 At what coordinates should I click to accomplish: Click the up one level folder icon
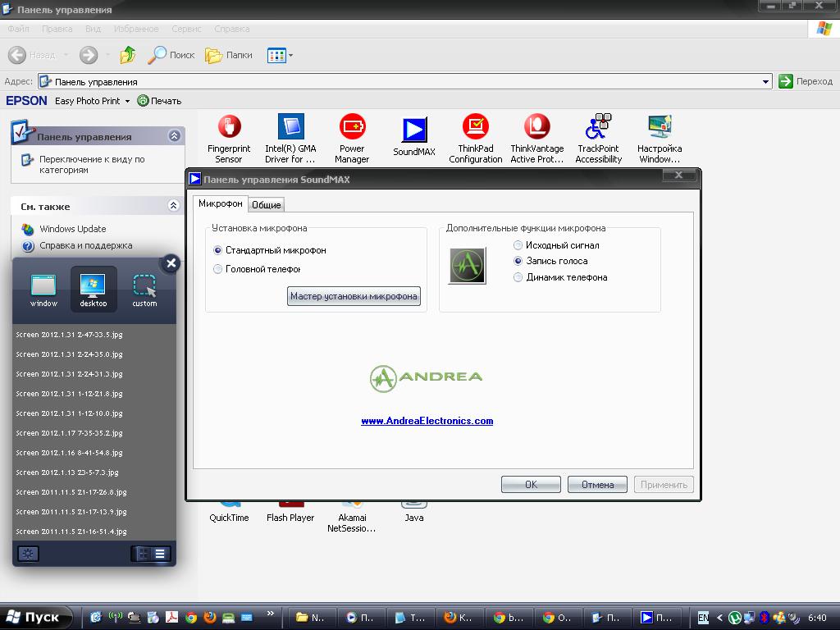(x=127, y=55)
